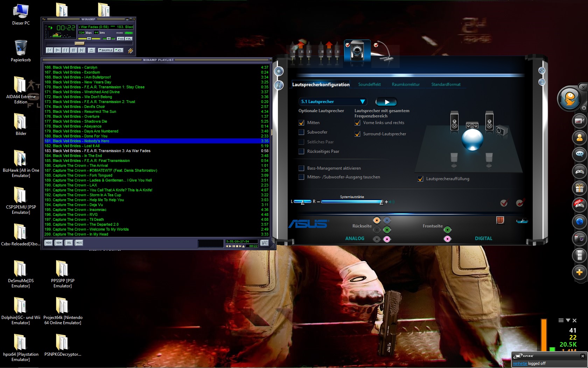Image resolution: width=588 pixels, height=368 pixels.
Task: Select playlist track 'Capture The Crown - LAX'
Action: (x=156, y=185)
